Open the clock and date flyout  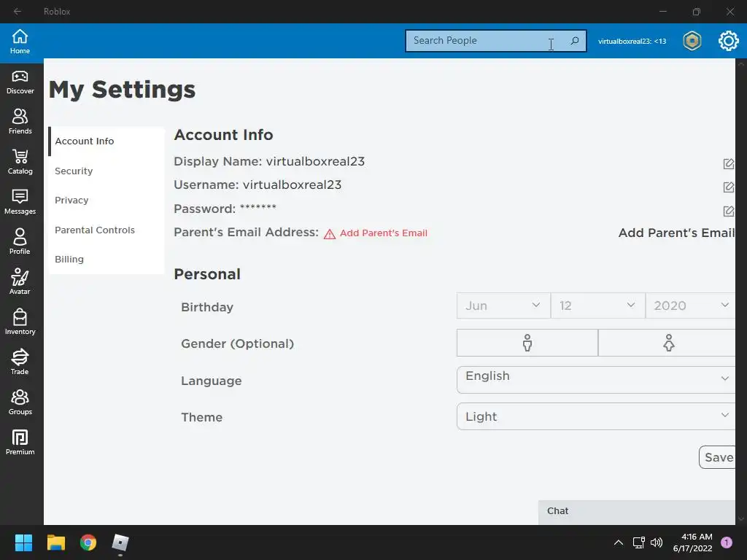click(x=692, y=542)
